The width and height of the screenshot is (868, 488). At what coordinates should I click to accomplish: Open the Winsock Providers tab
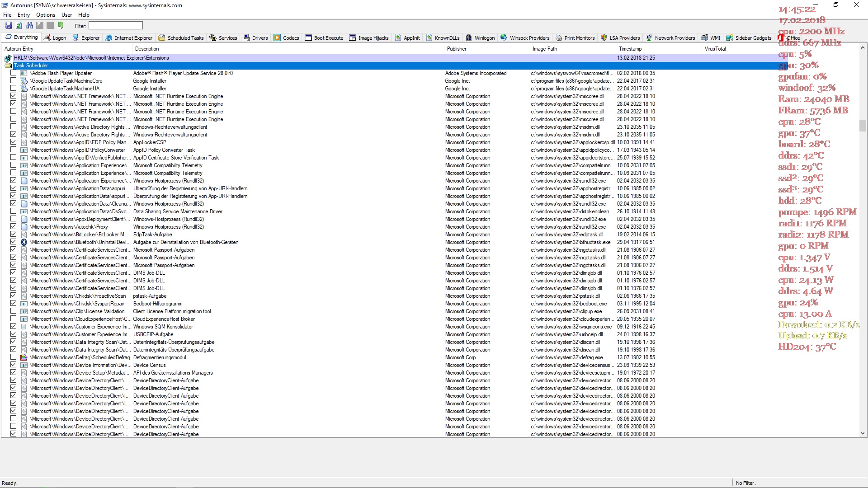525,38
